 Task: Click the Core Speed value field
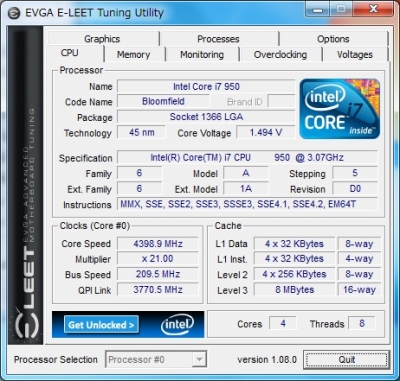pos(158,244)
